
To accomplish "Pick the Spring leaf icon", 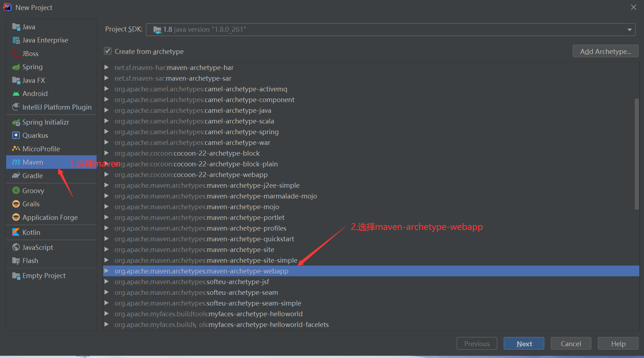I will pyautogui.click(x=16, y=67).
